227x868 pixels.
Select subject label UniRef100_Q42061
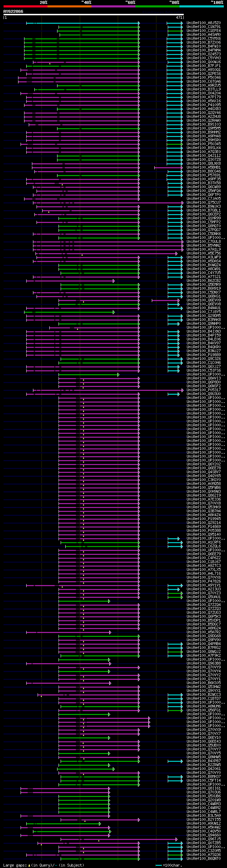coord(204,769)
